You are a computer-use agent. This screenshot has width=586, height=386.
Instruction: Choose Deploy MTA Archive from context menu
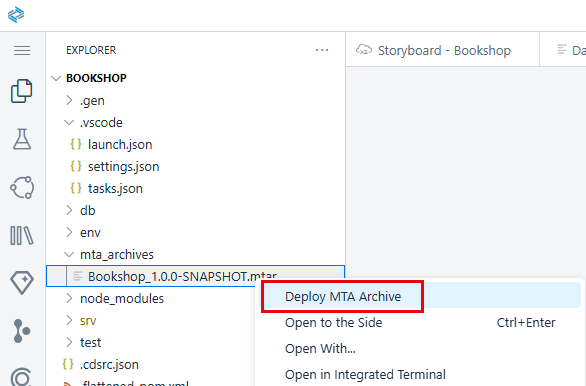[420, 296]
